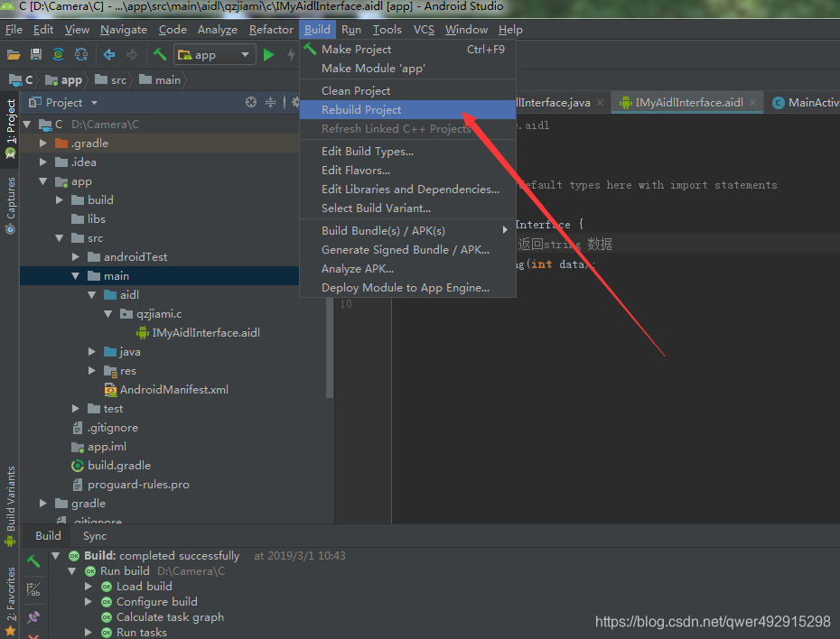Select Make Project from Build menu
840x639 pixels.
[x=407, y=50]
